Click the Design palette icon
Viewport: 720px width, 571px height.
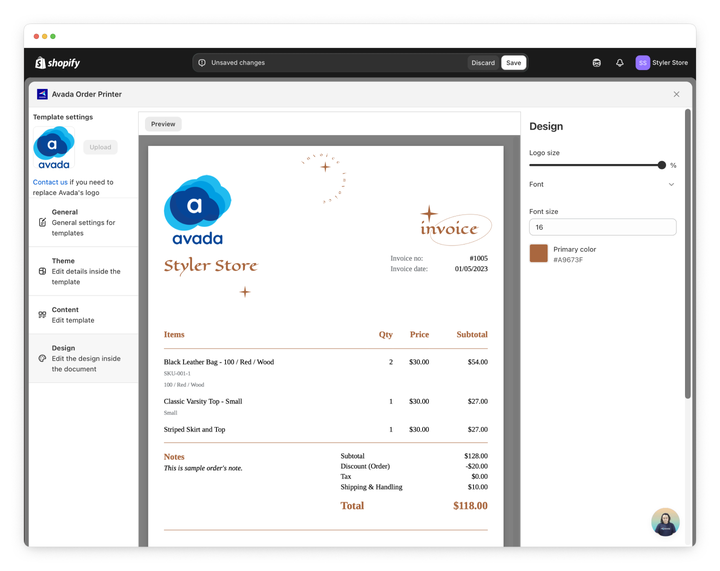click(42, 358)
